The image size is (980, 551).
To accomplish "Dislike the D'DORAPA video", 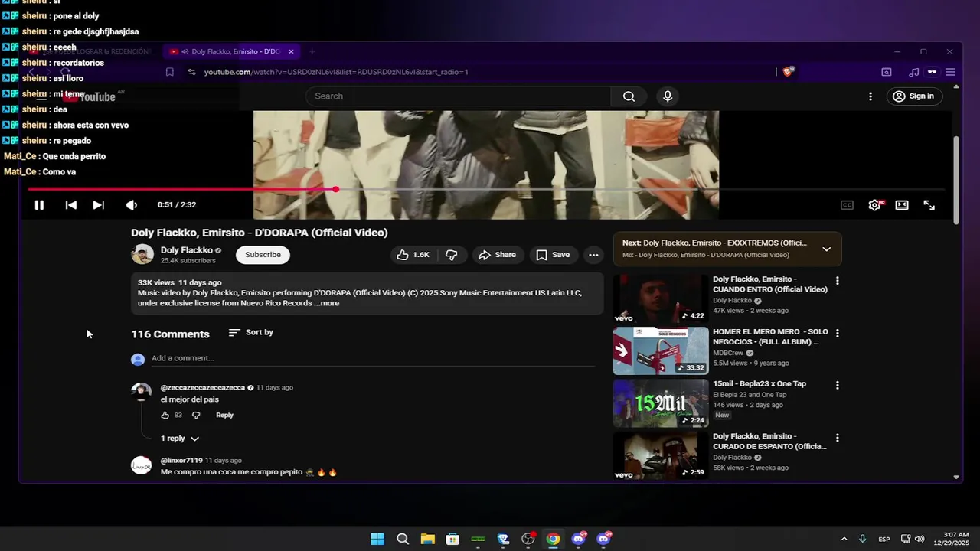I will 452,255.
